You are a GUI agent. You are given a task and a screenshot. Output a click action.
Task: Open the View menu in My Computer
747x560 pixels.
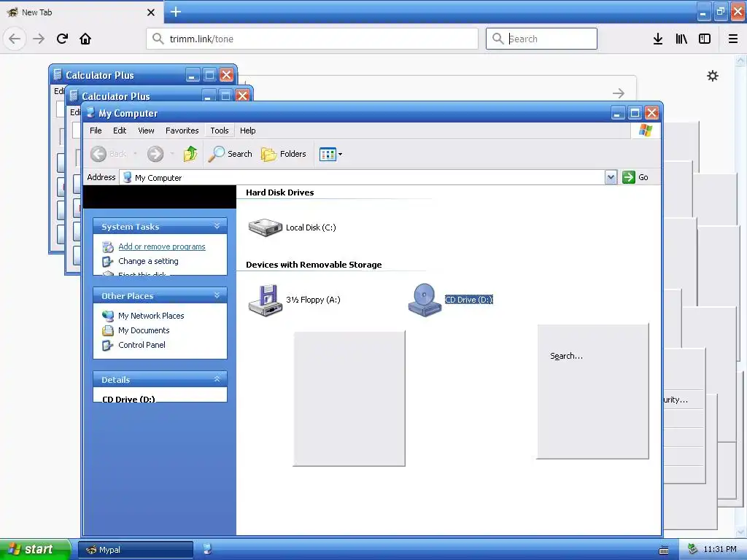(x=146, y=131)
